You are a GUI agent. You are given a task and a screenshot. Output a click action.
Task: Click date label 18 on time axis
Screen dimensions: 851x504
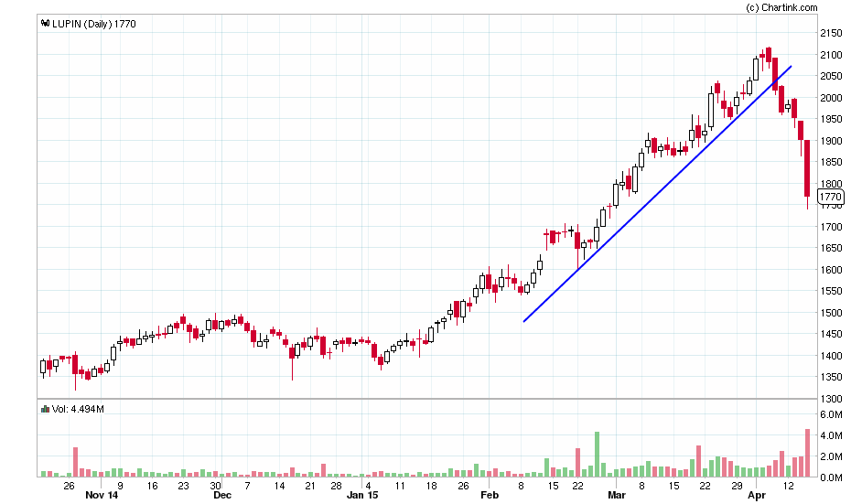(432, 486)
